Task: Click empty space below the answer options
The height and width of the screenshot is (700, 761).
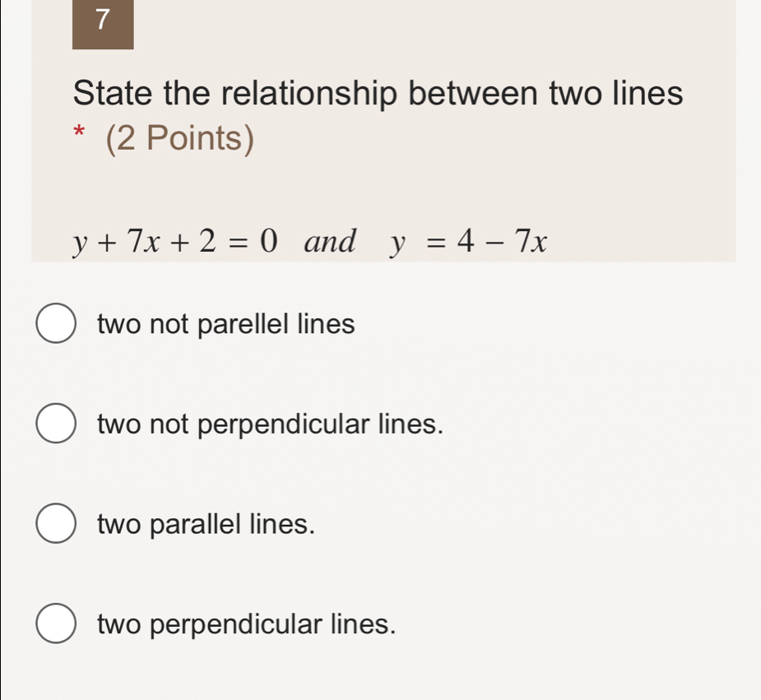Action: [x=378, y=675]
